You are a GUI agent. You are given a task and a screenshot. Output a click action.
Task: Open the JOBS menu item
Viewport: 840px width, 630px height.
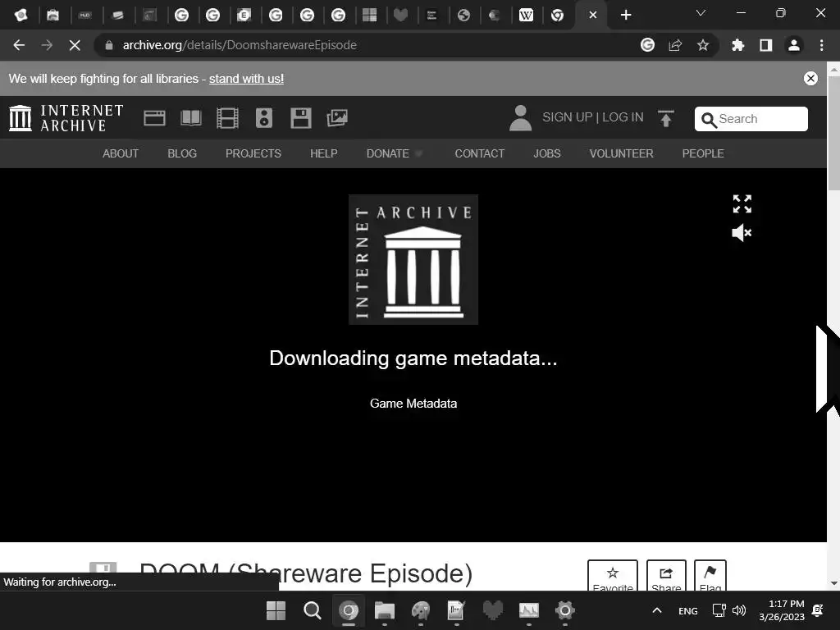(x=547, y=153)
